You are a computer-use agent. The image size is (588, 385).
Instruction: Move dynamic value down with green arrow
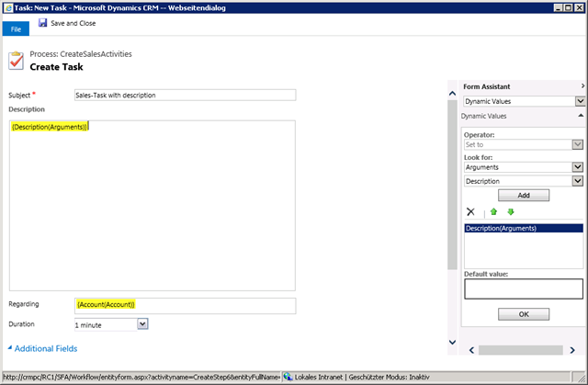[511, 212]
